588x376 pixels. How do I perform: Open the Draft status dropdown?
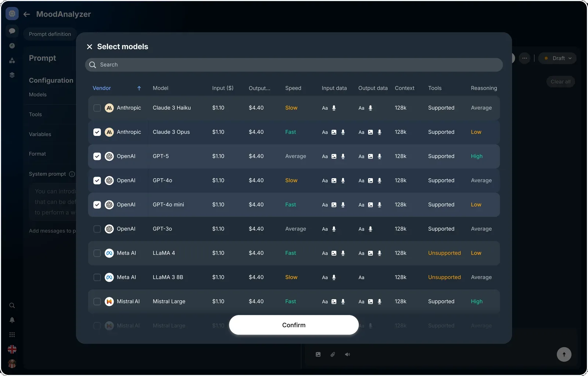557,58
